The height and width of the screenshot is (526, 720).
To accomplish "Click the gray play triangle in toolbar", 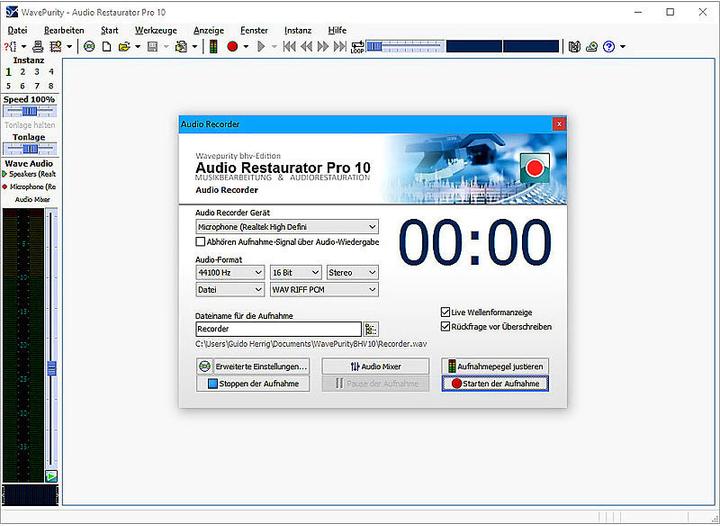I will pos(261,46).
